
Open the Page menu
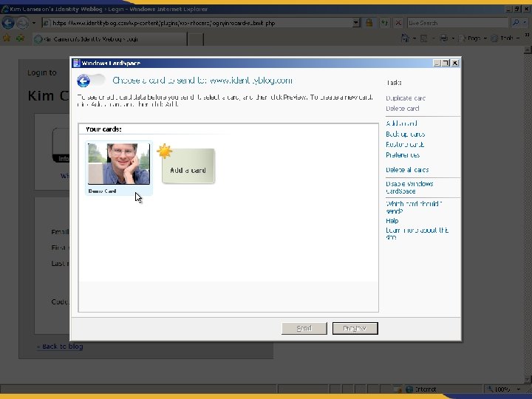click(473, 38)
